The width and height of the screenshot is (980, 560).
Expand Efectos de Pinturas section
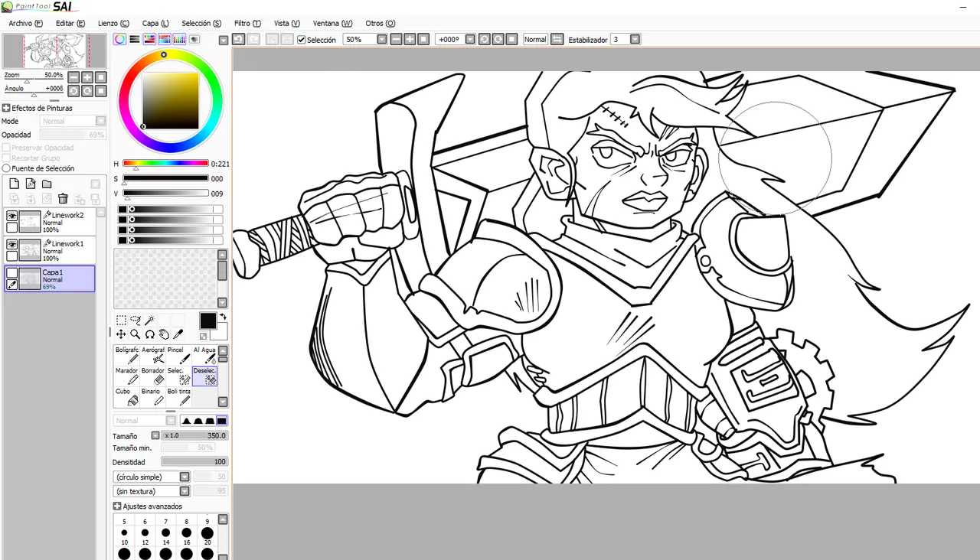[x=6, y=109]
